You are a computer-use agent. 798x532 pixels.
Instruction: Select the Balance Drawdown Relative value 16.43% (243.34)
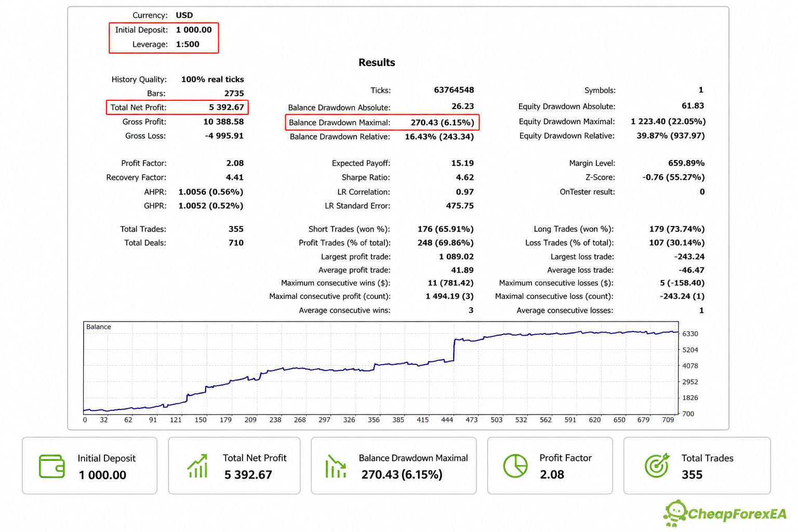coord(440,137)
